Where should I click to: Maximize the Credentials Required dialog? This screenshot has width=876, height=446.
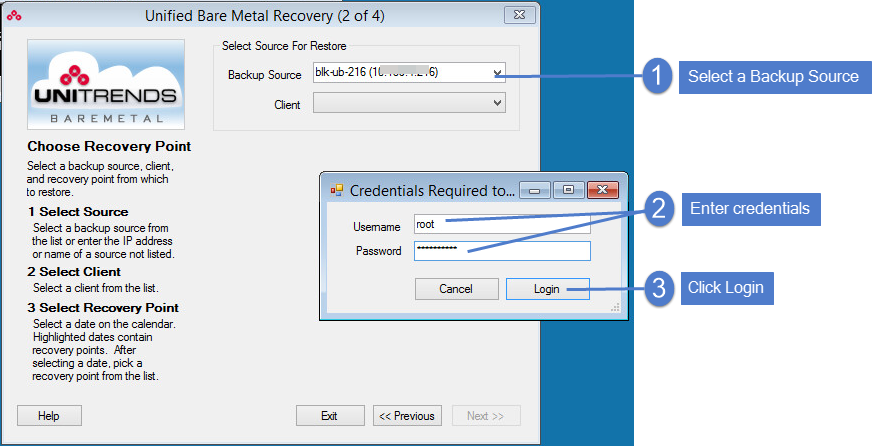coord(569,190)
